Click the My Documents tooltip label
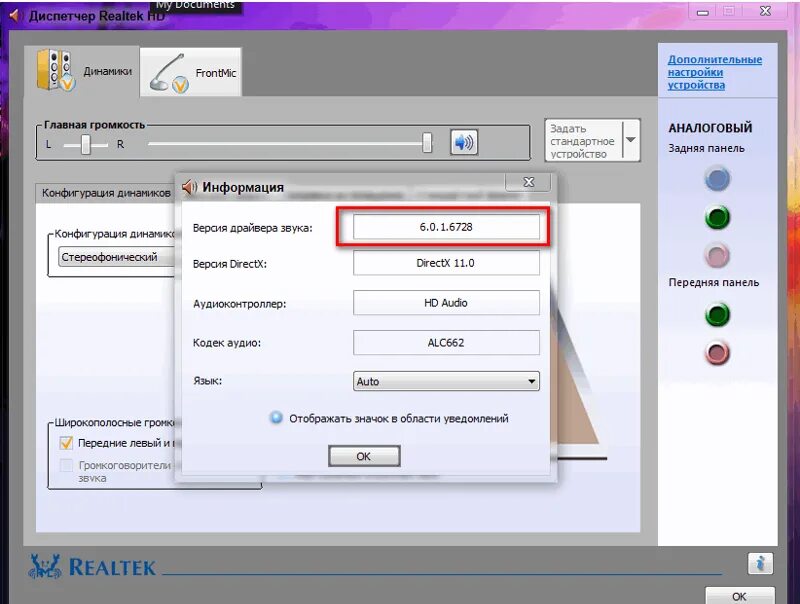The height and width of the screenshot is (604, 800). tap(195, 5)
